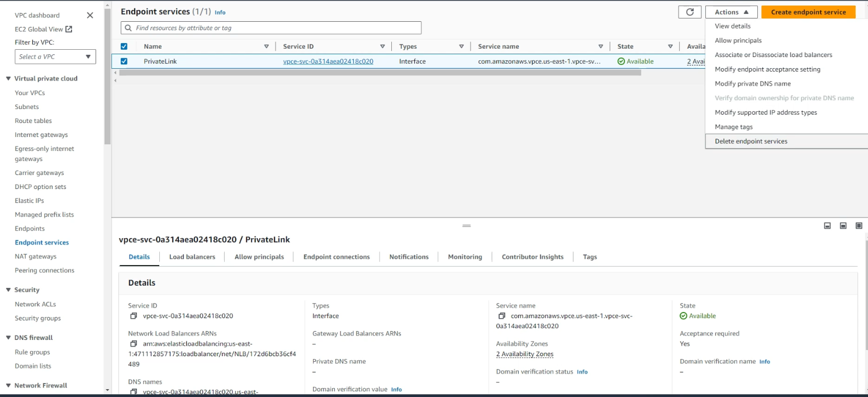The width and height of the screenshot is (868, 397).
Task: Collapse the Virtual private cloud section
Action: pyautogui.click(x=8, y=79)
